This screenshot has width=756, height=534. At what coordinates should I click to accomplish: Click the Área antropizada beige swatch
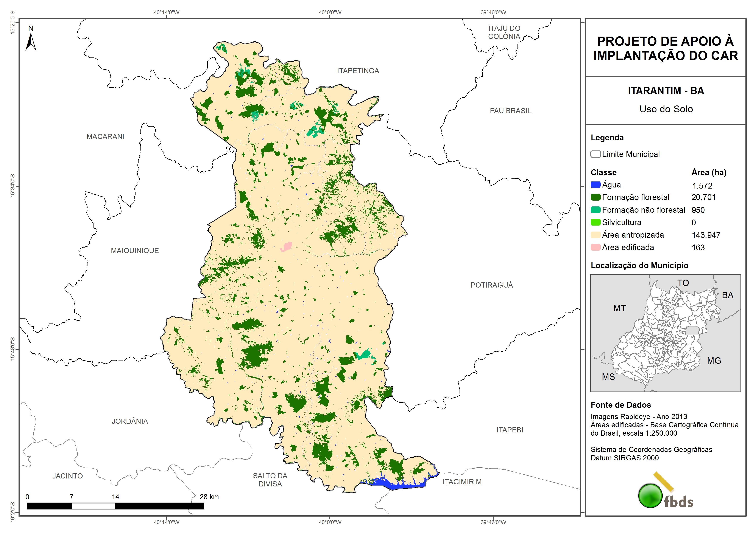(595, 235)
